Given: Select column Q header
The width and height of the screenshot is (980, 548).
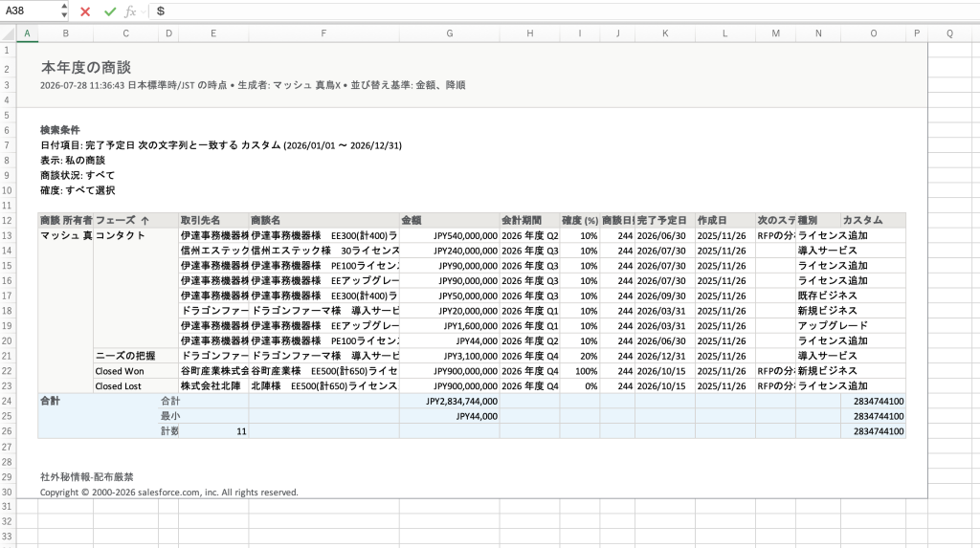Looking at the screenshot, I should coord(949,33).
